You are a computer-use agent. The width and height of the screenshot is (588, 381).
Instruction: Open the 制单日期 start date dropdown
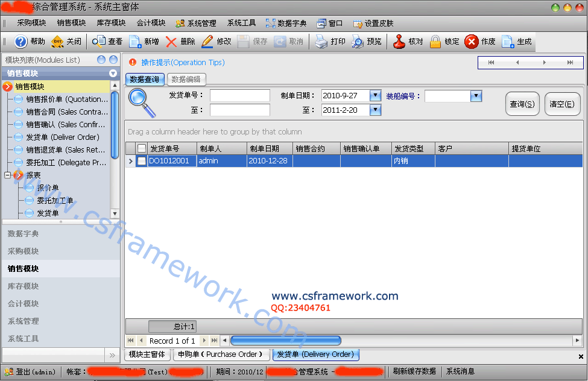click(375, 96)
